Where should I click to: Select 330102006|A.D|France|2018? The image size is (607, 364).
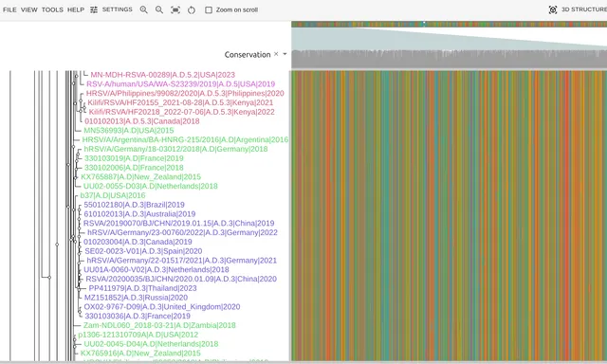click(134, 168)
